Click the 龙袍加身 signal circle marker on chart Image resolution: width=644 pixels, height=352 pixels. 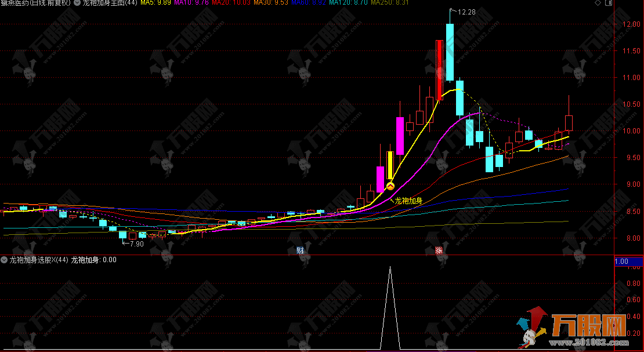(390, 186)
